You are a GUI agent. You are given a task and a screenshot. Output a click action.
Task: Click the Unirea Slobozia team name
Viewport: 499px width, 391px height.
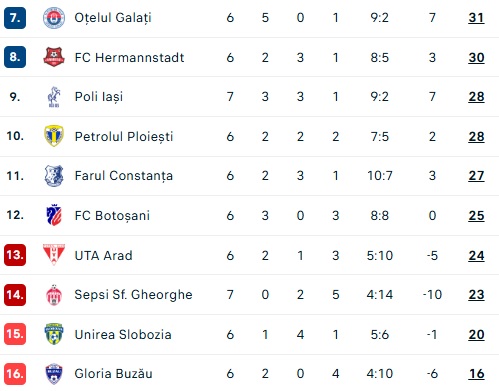pyautogui.click(x=123, y=334)
